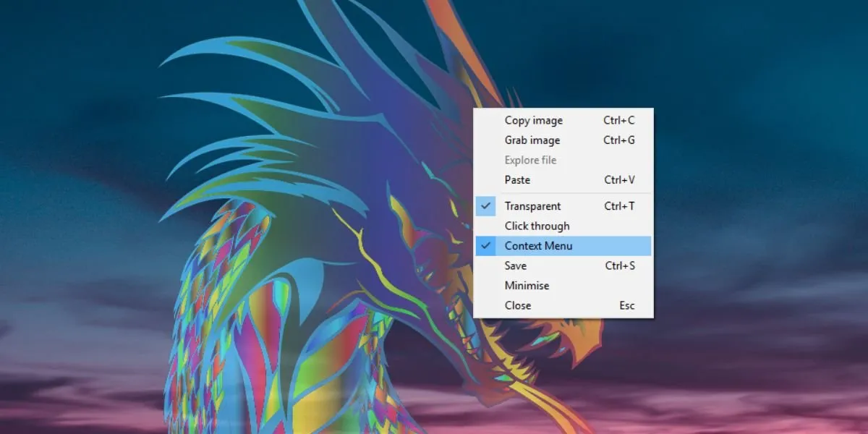
Task: Click the Ctrl+T shortcut beside Transparent
Action: [619, 206]
